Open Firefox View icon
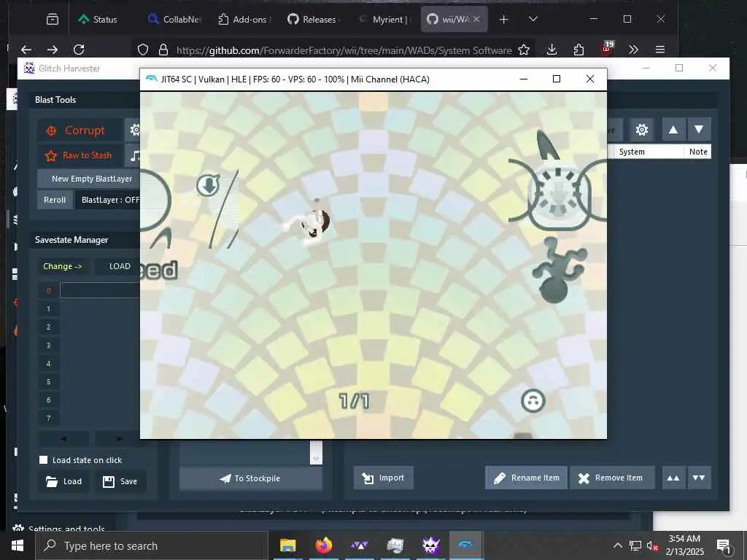 53,19
